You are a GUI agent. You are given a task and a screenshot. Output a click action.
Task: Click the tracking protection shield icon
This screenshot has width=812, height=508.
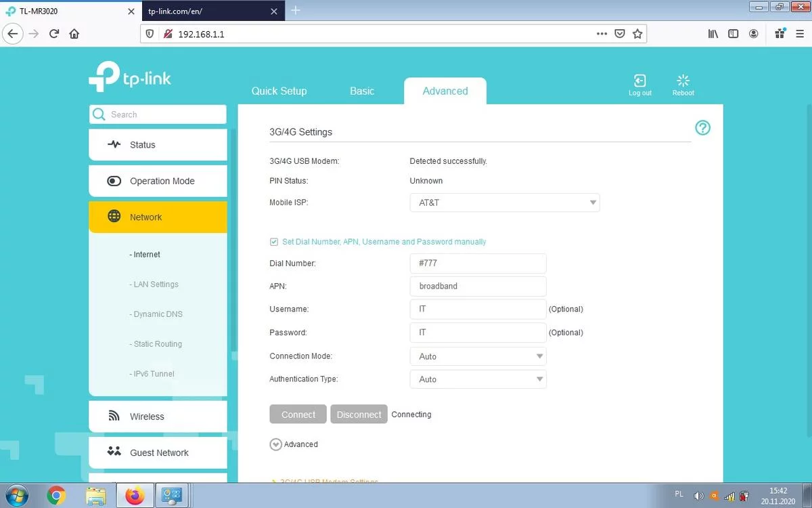[x=150, y=33]
